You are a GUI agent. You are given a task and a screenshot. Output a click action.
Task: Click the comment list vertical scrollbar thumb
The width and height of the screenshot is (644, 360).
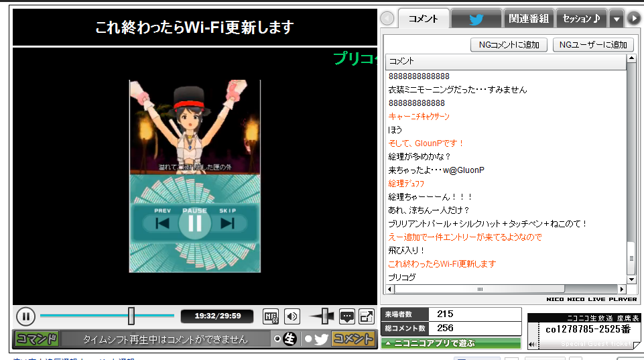click(631, 258)
